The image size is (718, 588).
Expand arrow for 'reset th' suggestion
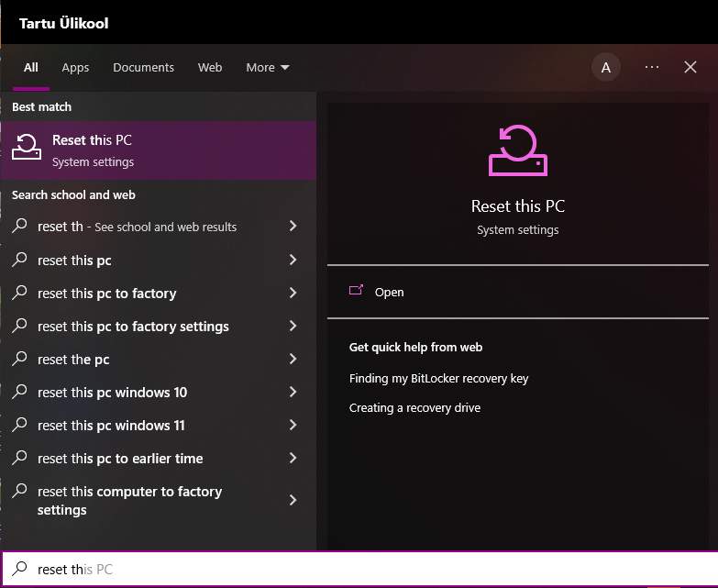pos(293,226)
